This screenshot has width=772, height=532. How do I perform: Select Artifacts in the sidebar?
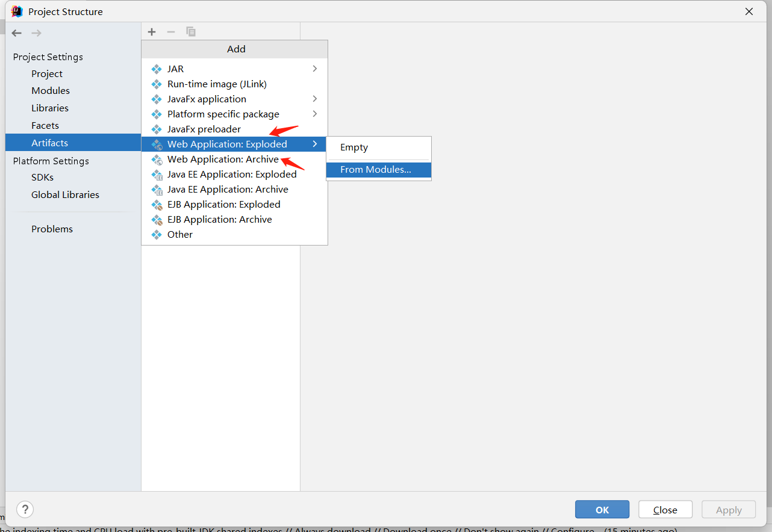(73, 143)
